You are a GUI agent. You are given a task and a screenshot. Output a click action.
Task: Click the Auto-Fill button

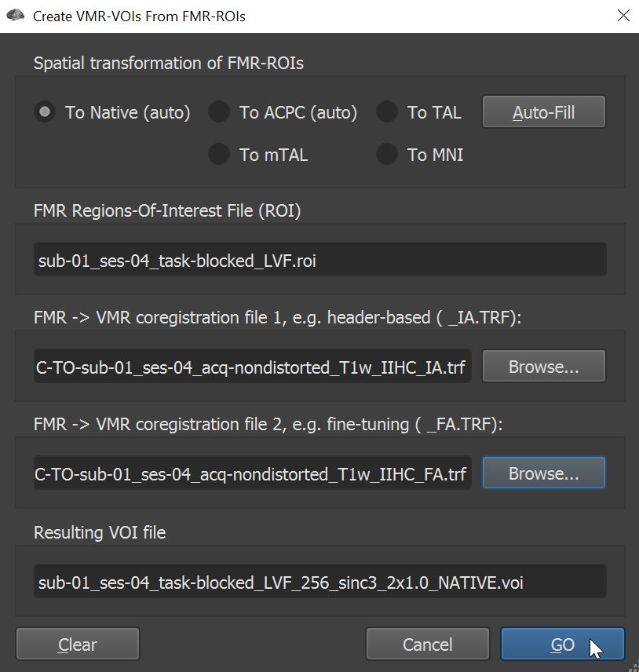(544, 111)
